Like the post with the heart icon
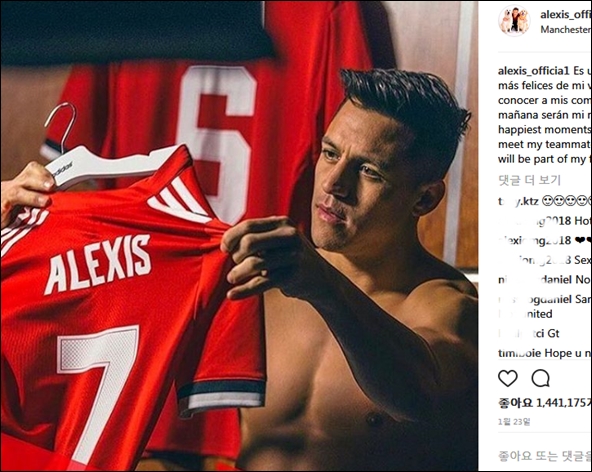The image size is (592, 472). click(x=508, y=378)
